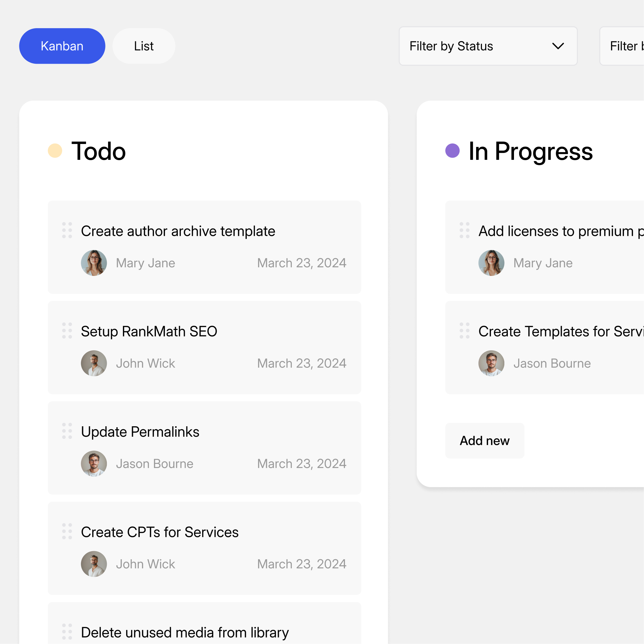Click the drag handle on Create Templates card

[464, 331]
